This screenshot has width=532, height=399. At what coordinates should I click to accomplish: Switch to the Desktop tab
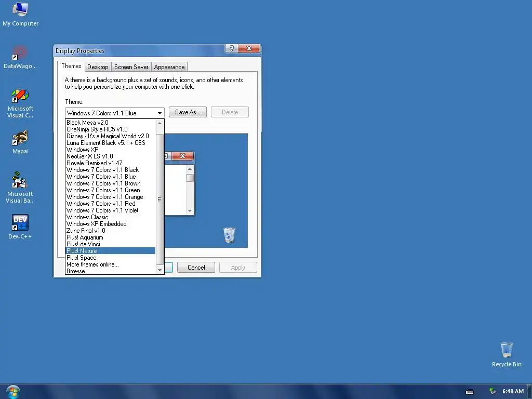tap(98, 67)
